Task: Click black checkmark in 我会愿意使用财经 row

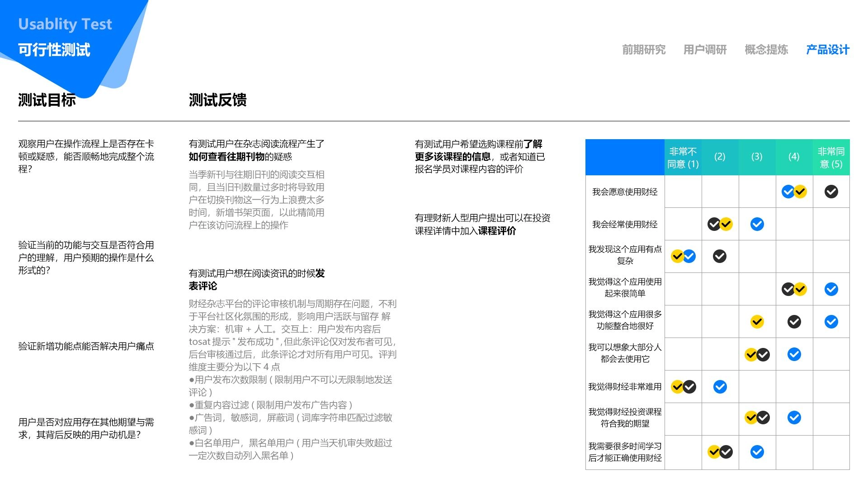Action: tap(831, 192)
